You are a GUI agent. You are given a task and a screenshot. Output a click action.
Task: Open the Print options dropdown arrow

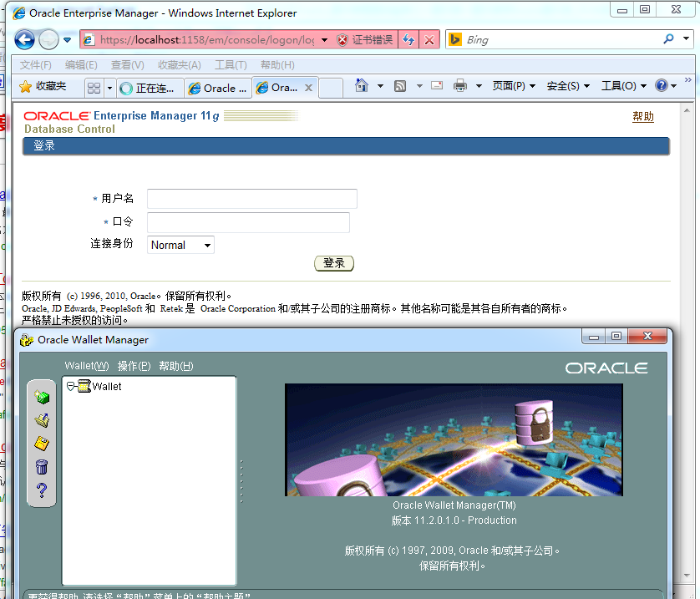[479, 86]
